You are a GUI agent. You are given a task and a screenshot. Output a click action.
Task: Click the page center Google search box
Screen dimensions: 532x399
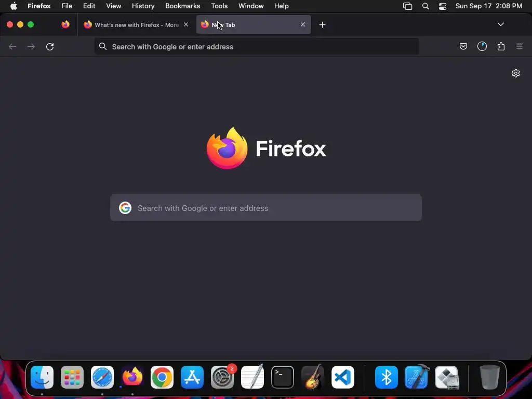tap(266, 208)
